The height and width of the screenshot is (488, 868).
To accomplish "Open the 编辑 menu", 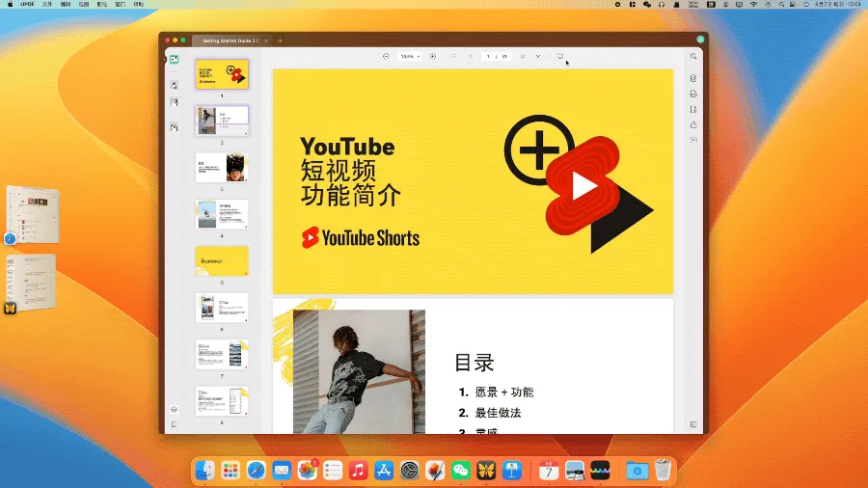I will tap(66, 4).
